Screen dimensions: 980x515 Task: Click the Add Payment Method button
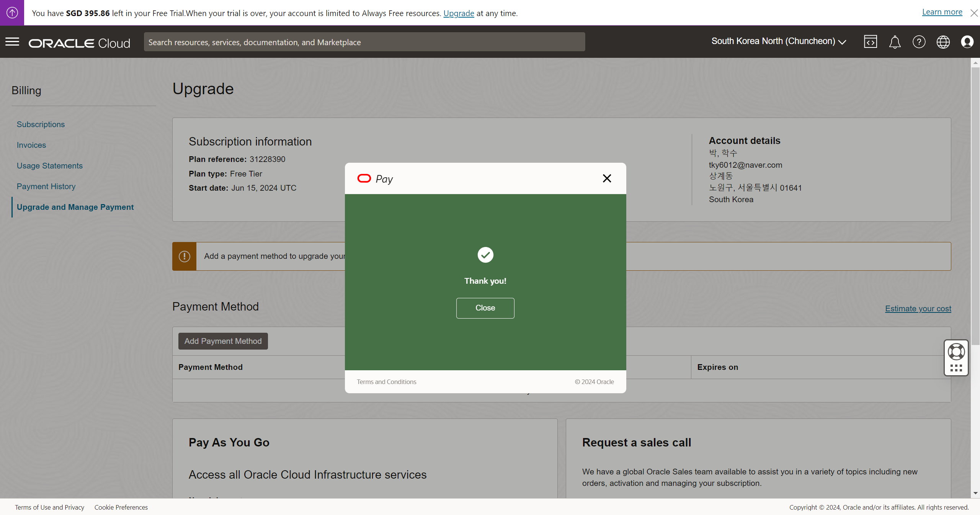coord(223,341)
